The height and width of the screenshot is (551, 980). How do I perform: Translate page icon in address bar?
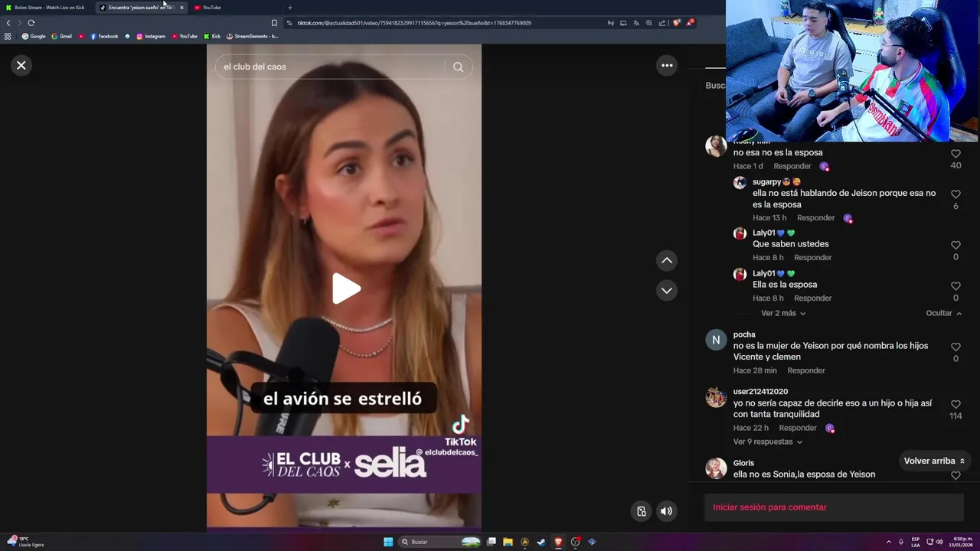coord(636,23)
